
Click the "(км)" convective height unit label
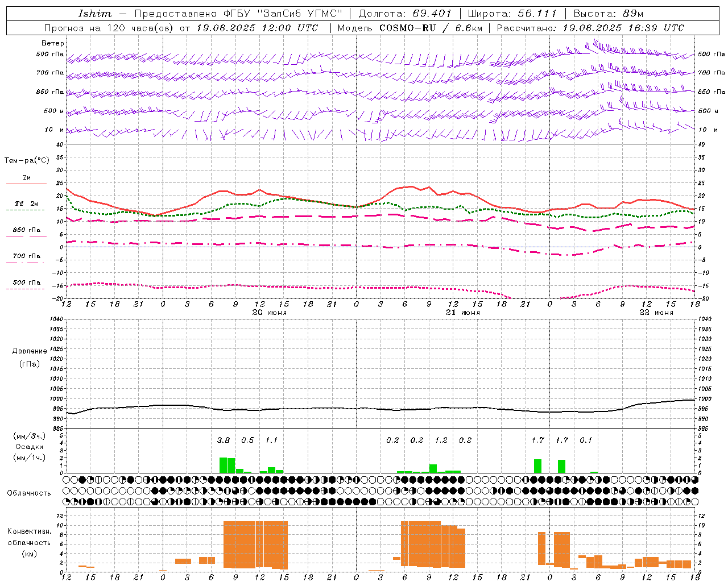tap(30, 553)
